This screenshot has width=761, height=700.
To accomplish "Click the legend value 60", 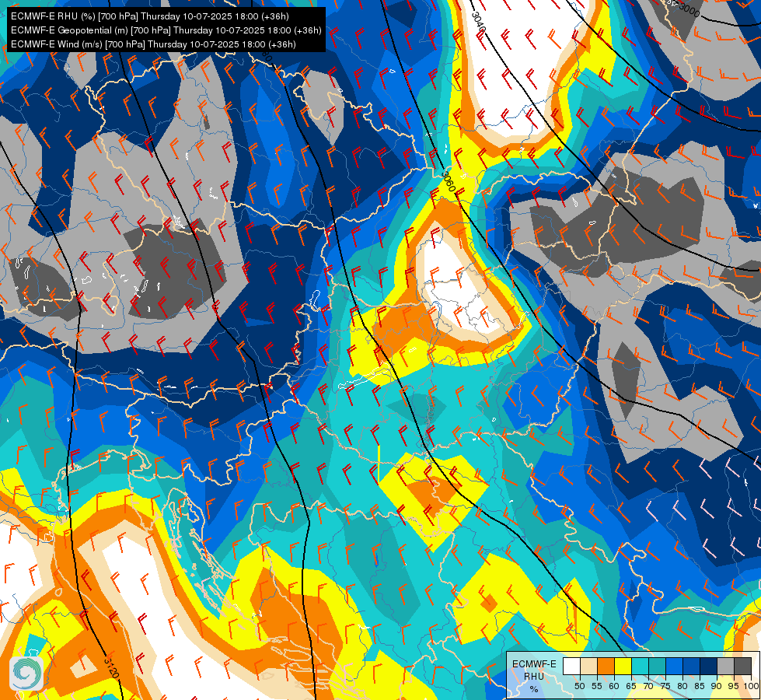I will point(614,686).
